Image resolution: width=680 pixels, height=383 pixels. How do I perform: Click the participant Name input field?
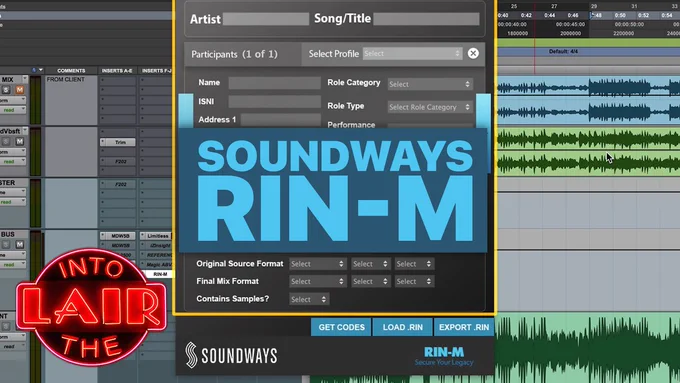coord(275,83)
